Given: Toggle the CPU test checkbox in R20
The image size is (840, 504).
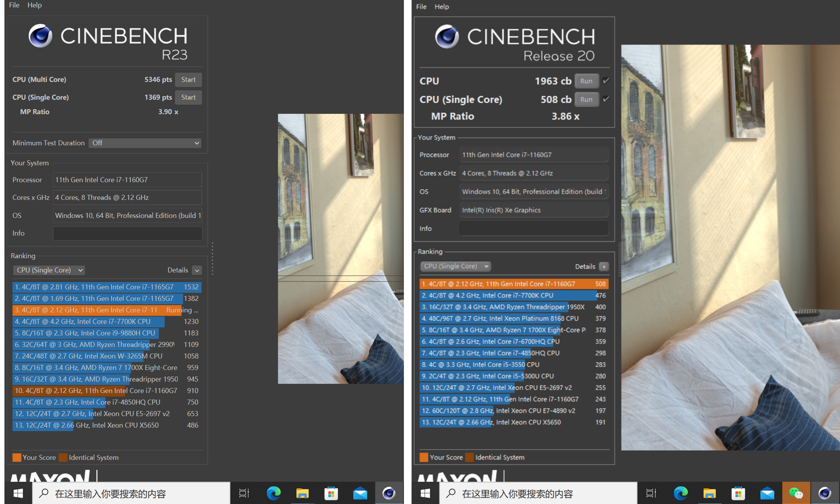Looking at the screenshot, I should click(606, 81).
